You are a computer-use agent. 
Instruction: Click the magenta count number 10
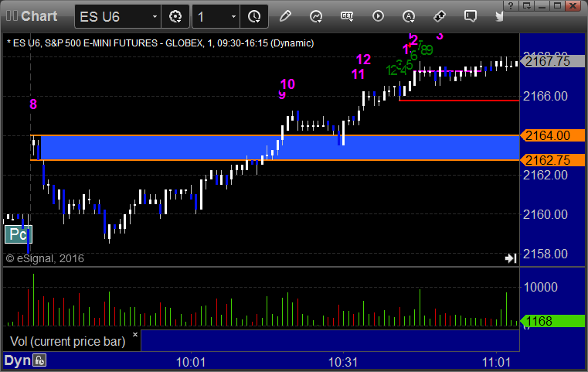coord(287,84)
